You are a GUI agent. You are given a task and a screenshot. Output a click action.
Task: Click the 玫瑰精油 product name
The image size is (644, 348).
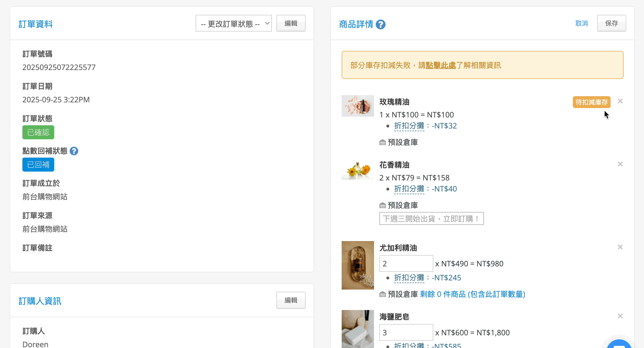point(394,102)
